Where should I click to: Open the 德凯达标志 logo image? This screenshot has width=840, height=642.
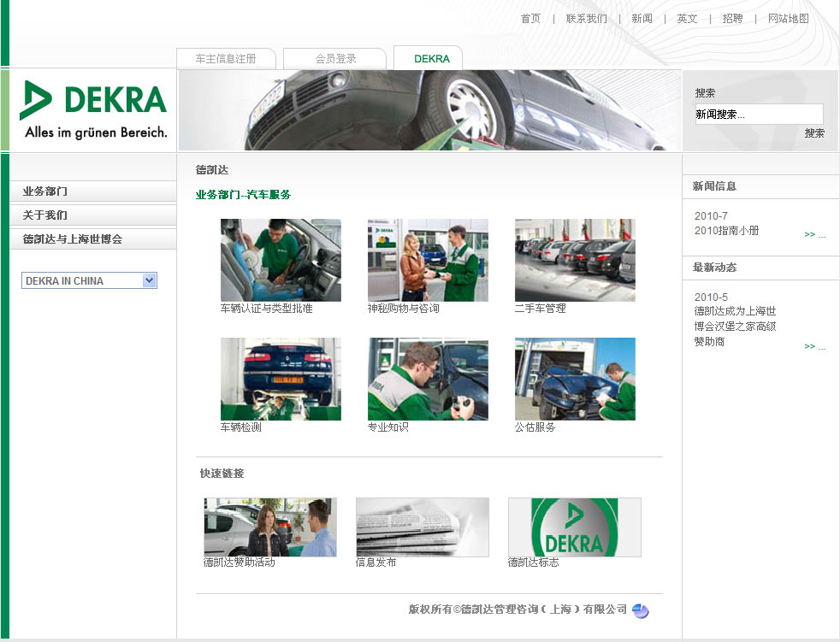574,527
